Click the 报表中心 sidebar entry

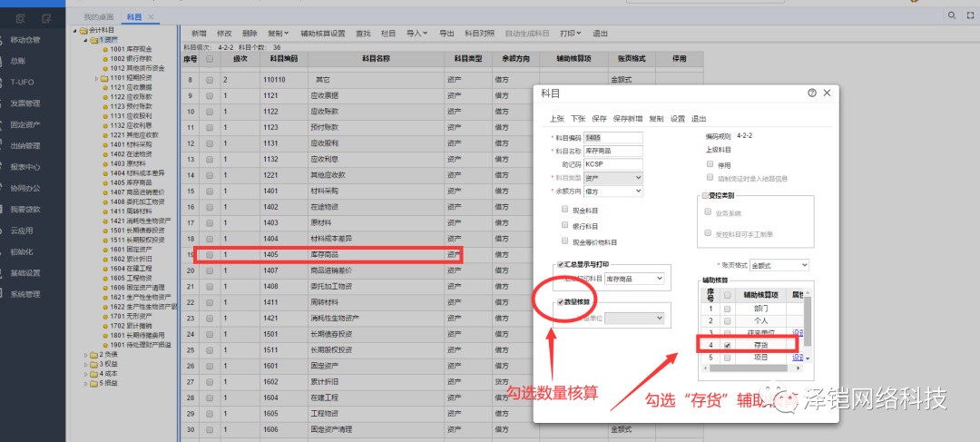pyautogui.click(x=24, y=167)
